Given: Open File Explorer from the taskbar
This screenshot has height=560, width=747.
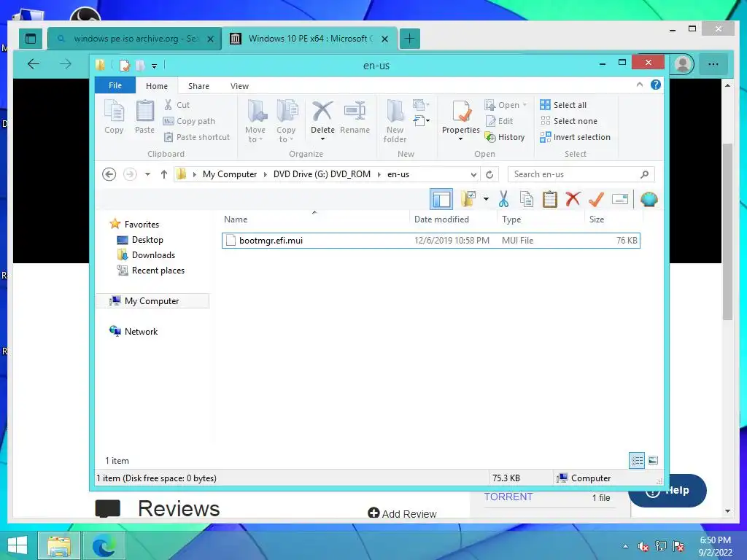Looking at the screenshot, I should [58, 545].
